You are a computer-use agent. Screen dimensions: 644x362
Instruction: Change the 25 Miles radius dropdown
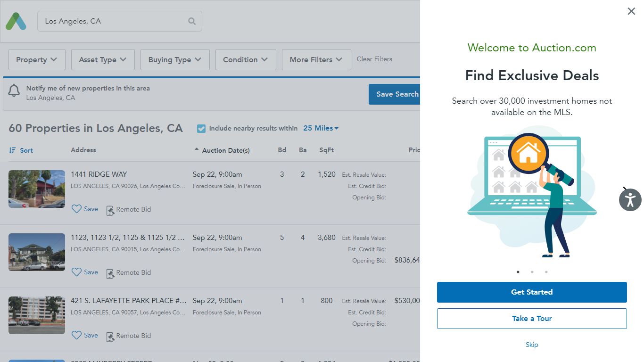click(321, 128)
